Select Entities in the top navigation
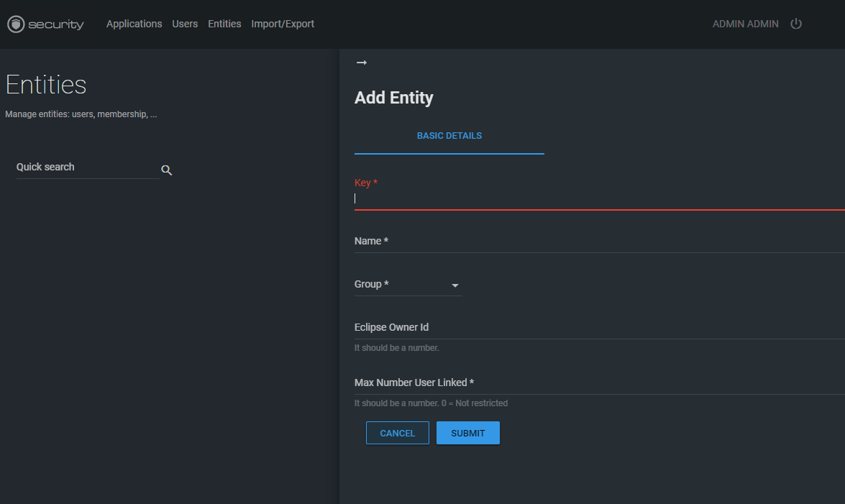This screenshot has height=504, width=845. click(x=224, y=24)
